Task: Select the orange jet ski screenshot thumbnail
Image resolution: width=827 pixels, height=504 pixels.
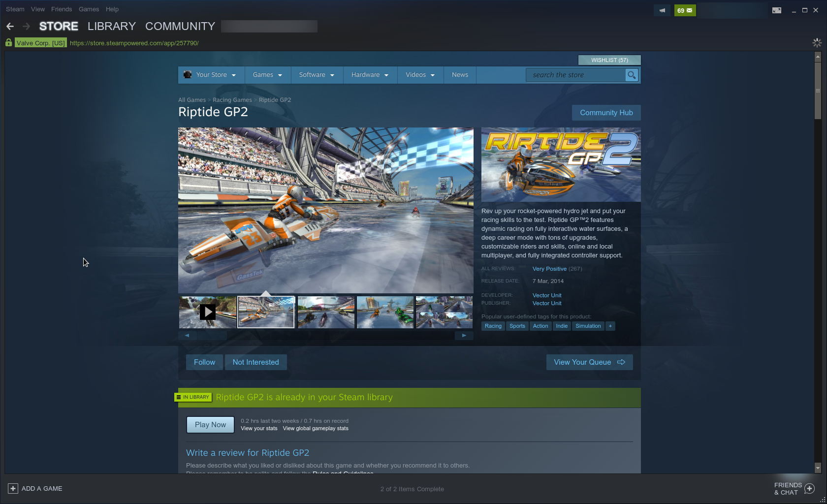Action: (x=266, y=312)
